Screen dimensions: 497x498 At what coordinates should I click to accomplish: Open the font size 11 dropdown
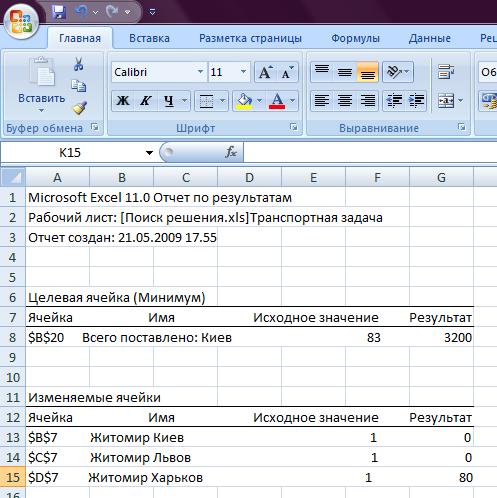[x=244, y=72]
